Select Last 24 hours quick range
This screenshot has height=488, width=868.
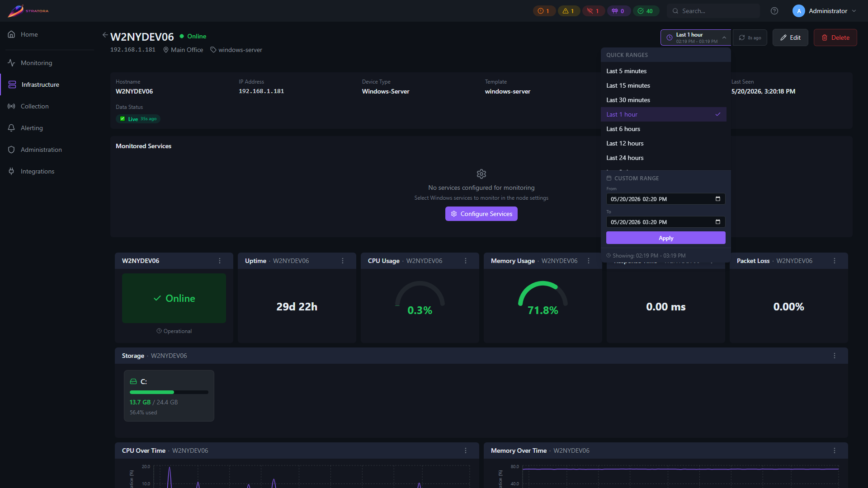(664, 158)
